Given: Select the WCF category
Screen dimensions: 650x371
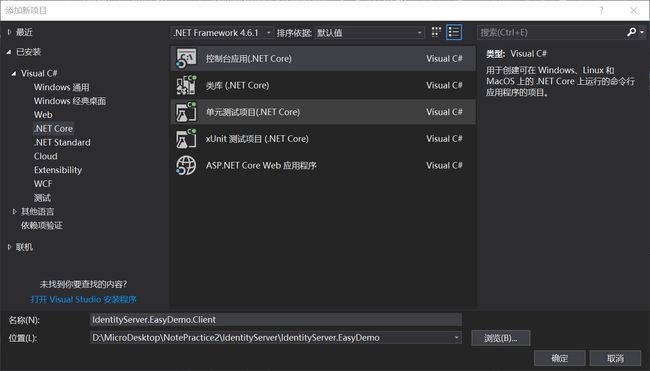Looking at the screenshot, I should tap(43, 184).
